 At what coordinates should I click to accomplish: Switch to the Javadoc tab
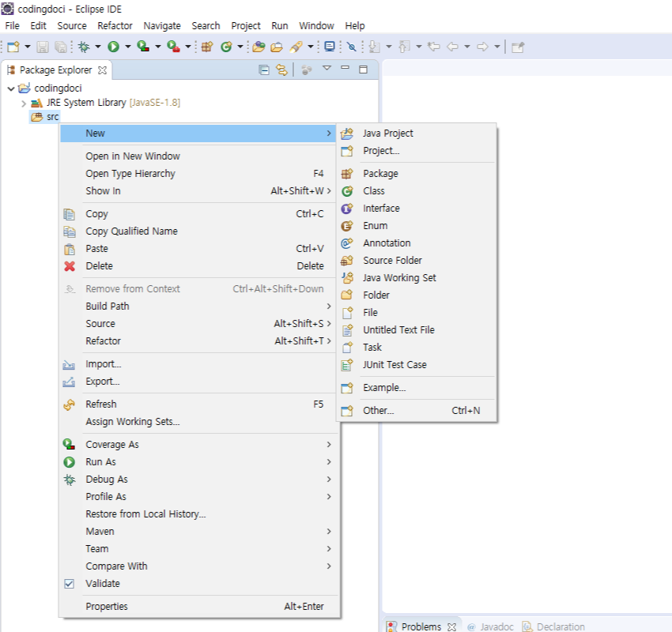tap(490, 626)
